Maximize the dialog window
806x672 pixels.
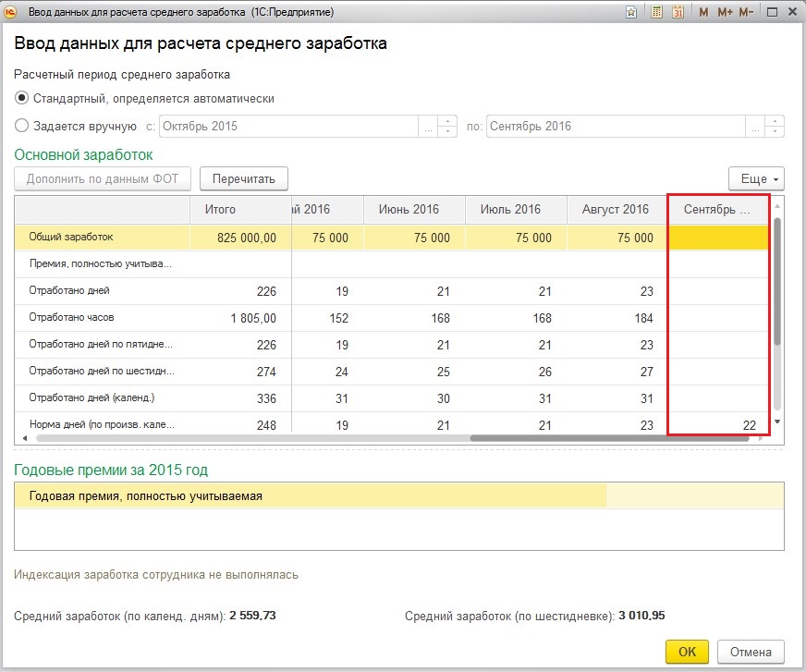click(x=772, y=12)
